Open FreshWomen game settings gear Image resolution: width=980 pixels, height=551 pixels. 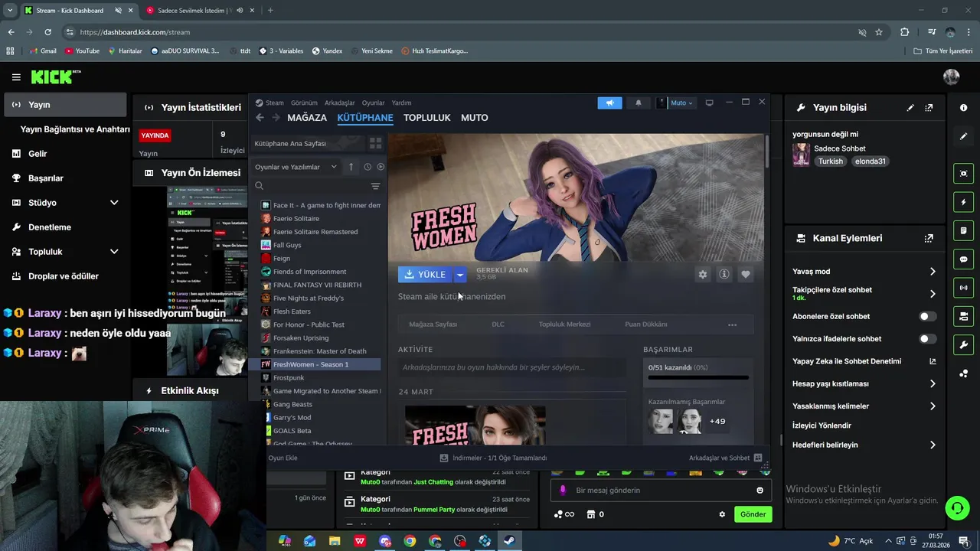(702, 274)
